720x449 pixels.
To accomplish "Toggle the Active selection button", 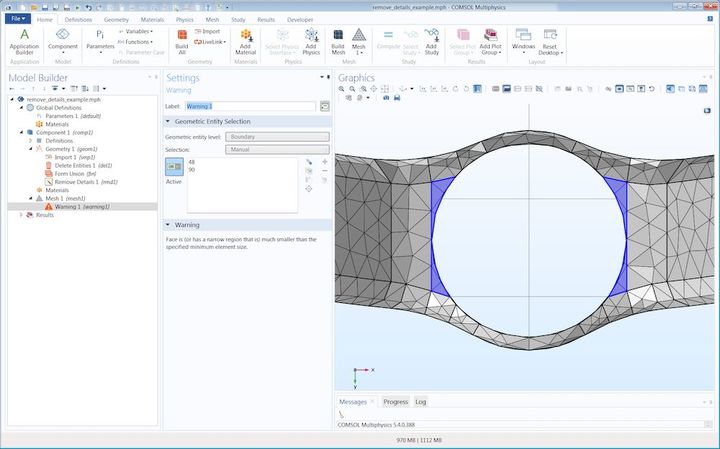I will (x=174, y=167).
